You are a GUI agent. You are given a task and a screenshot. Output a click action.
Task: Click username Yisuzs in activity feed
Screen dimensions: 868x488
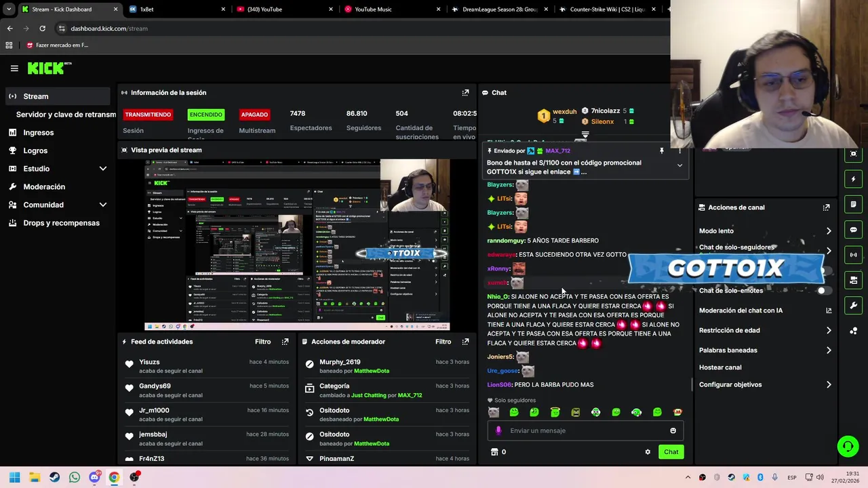149,362
